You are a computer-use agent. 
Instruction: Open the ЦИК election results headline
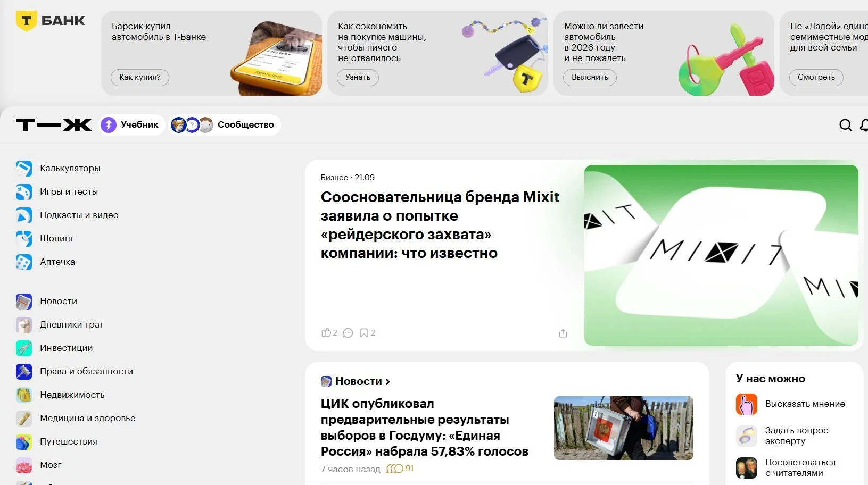coord(424,428)
